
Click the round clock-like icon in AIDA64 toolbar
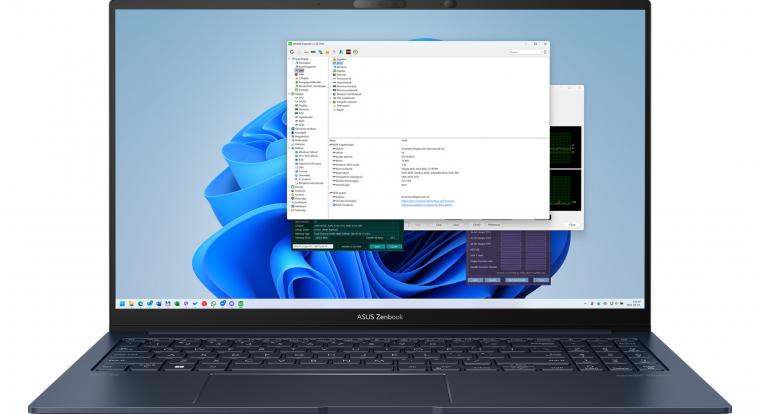(x=355, y=52)
